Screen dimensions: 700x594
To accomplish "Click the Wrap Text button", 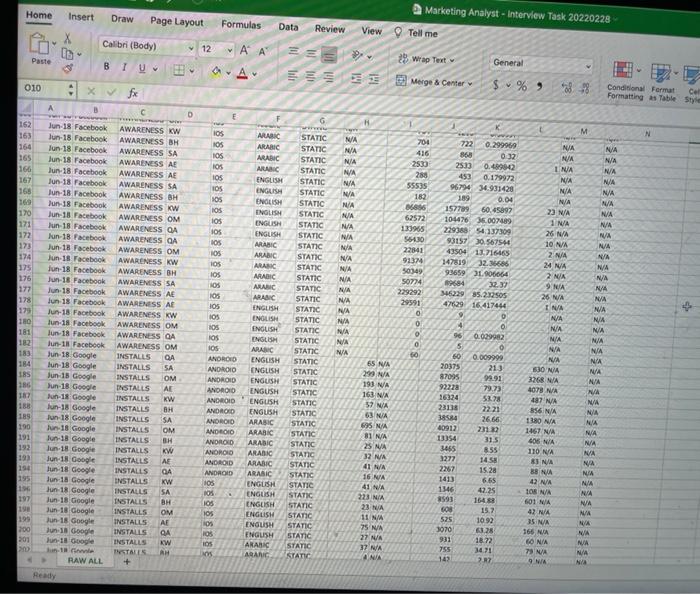I will [426, 59].
